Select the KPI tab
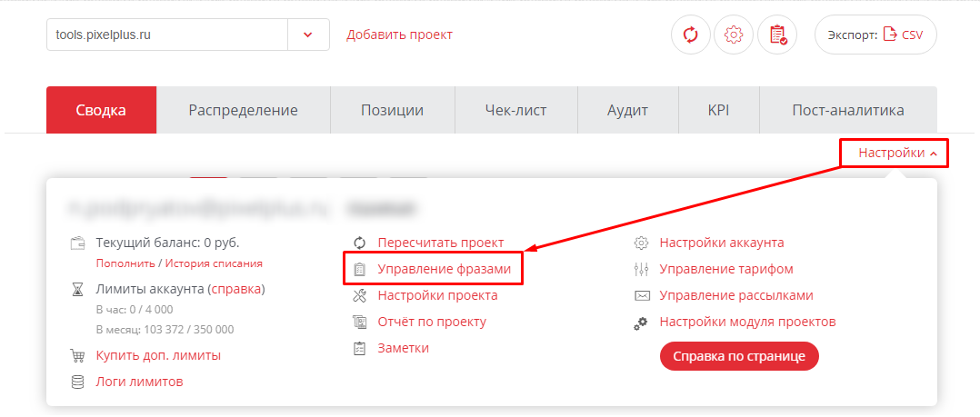The height and width of the screenshot is (417, 980). point(719,111)
